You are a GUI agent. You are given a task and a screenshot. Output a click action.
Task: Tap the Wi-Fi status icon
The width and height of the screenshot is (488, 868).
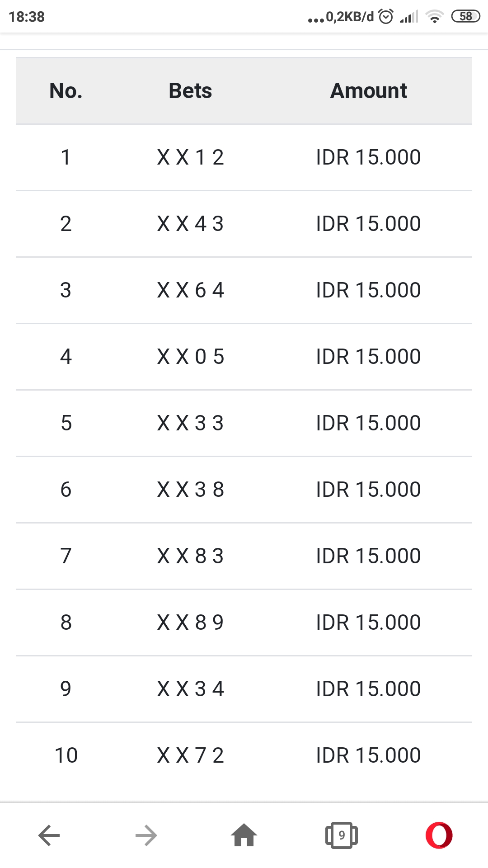pos(434,17)
